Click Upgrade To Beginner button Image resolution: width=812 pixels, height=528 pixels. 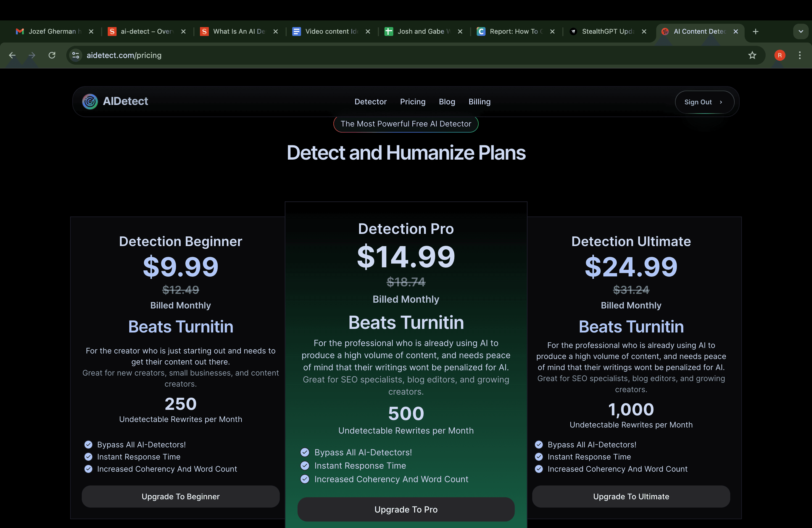pos(180,496)
